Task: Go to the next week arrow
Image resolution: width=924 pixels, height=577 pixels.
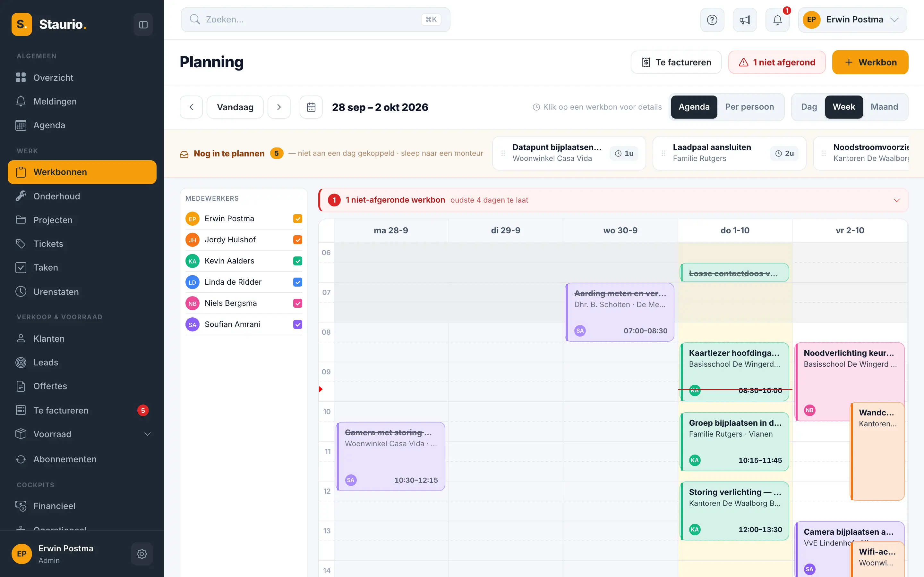Action: [x=279, y=107]
